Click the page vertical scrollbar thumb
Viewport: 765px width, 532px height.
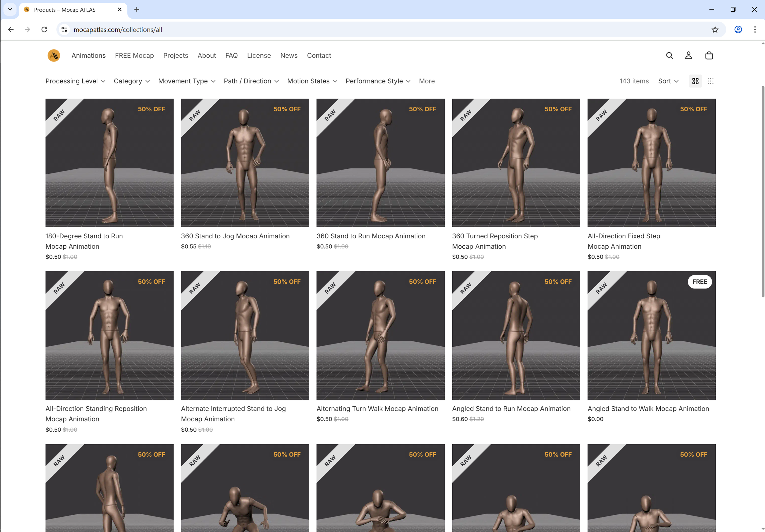click(763, 192)
